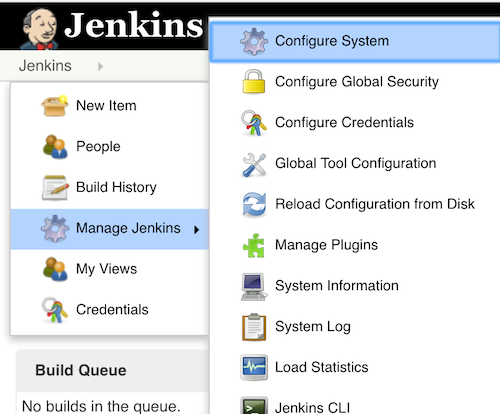500x414 pixels.
Task: Open the Jenkins breadcrumb link
Action: click(45, 65)
